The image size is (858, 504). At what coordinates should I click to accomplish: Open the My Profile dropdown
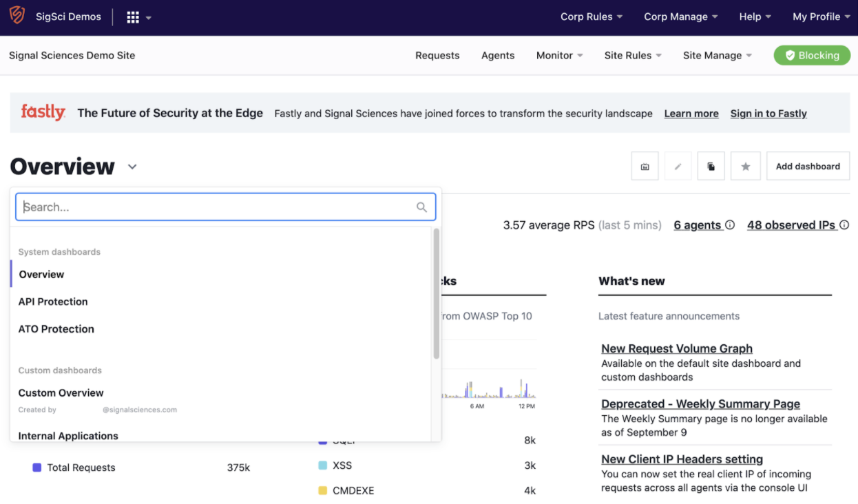click(x=822, y=17)
